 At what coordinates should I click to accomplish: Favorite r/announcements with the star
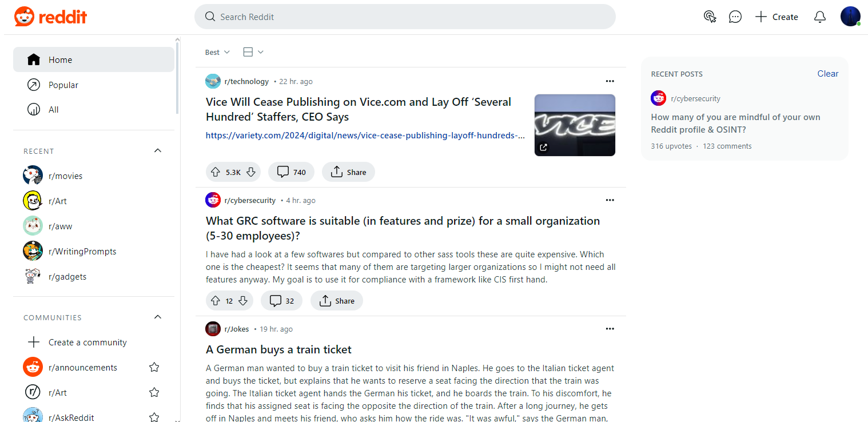(154, 368)
